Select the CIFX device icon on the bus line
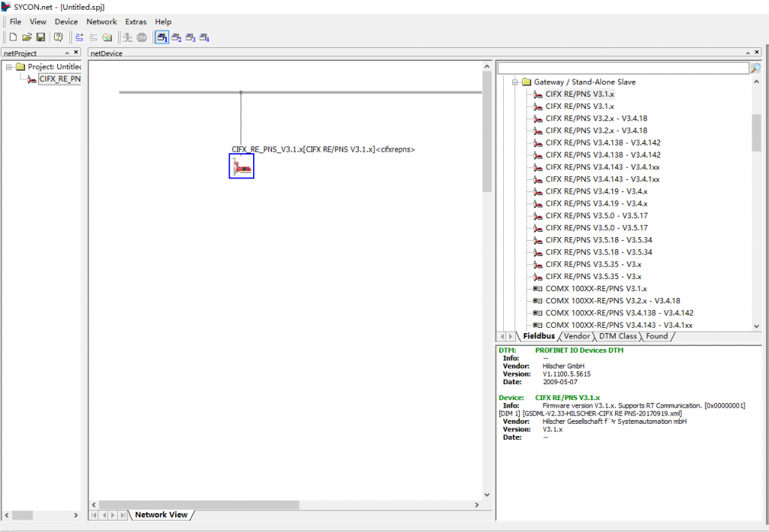 pos(241,166)
